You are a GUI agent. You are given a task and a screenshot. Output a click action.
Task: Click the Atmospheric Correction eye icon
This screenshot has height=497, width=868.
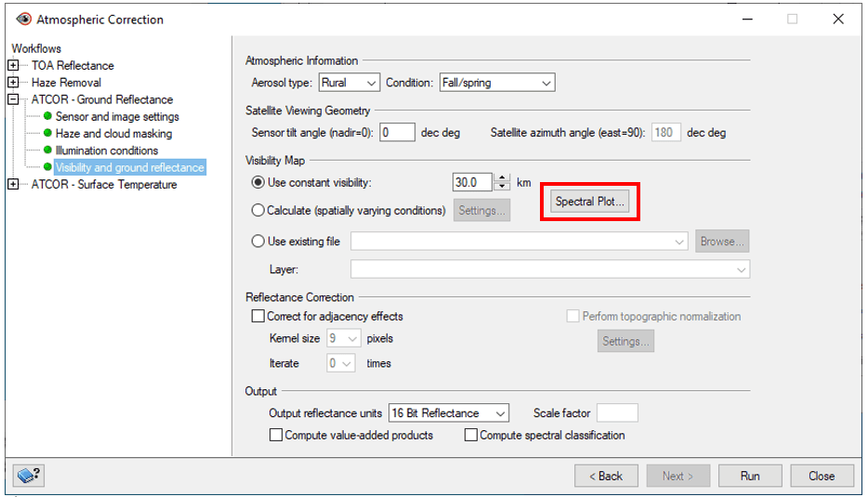tap(24, 20)
